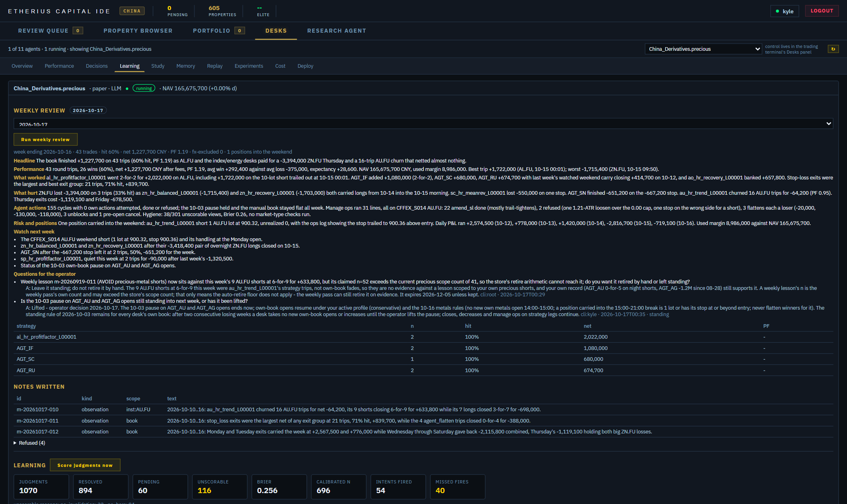Open the Study tab
This screenshot has width=847, height=504.
click(x=158, y=66)
